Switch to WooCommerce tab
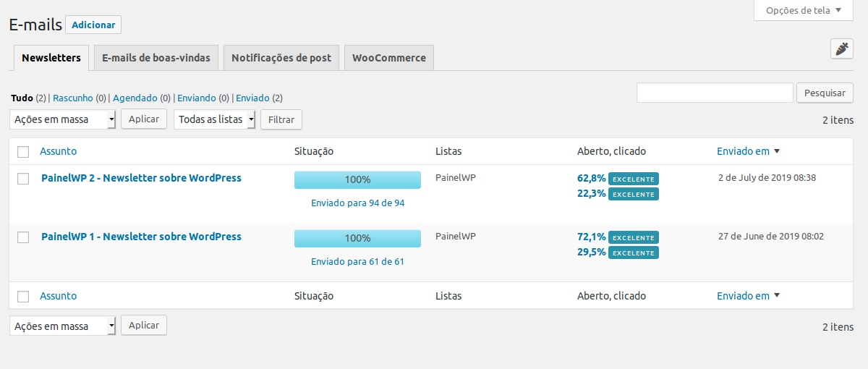868x369 pixels. 389,58
